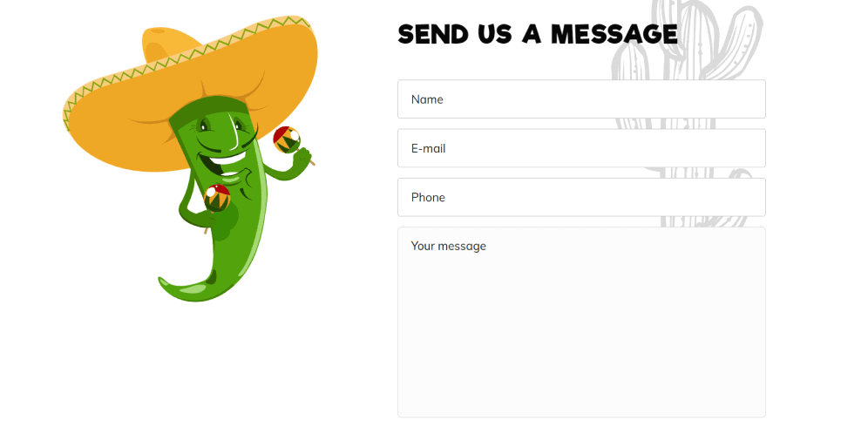Click the maraca in the pepper's raised hand
Image resolution: width=868 pixels, height=441 pixels.
click(288, 140)
